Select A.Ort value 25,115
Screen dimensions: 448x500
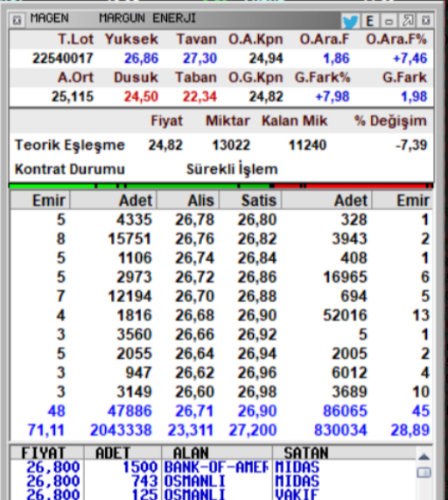[73, 96]
